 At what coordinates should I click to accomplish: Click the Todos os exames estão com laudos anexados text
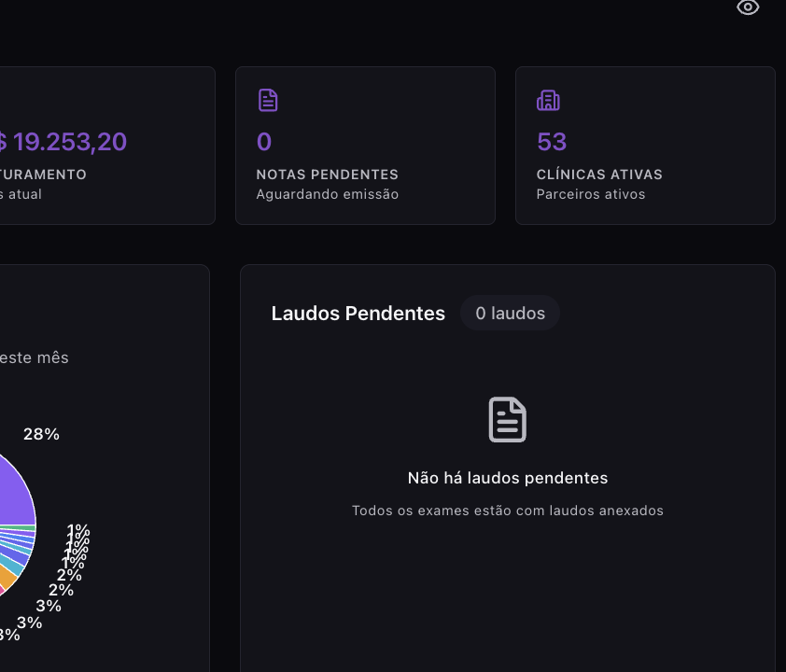pos(508,511)
